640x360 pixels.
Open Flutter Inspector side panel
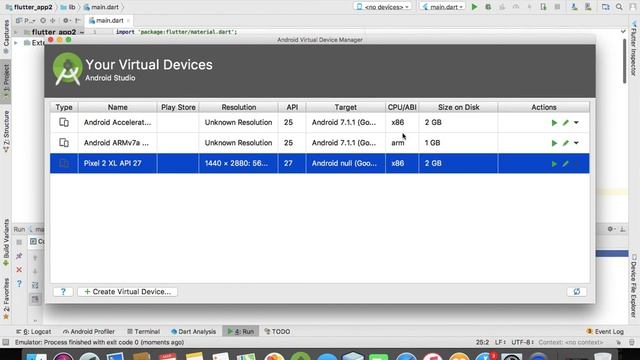(633, 48)
